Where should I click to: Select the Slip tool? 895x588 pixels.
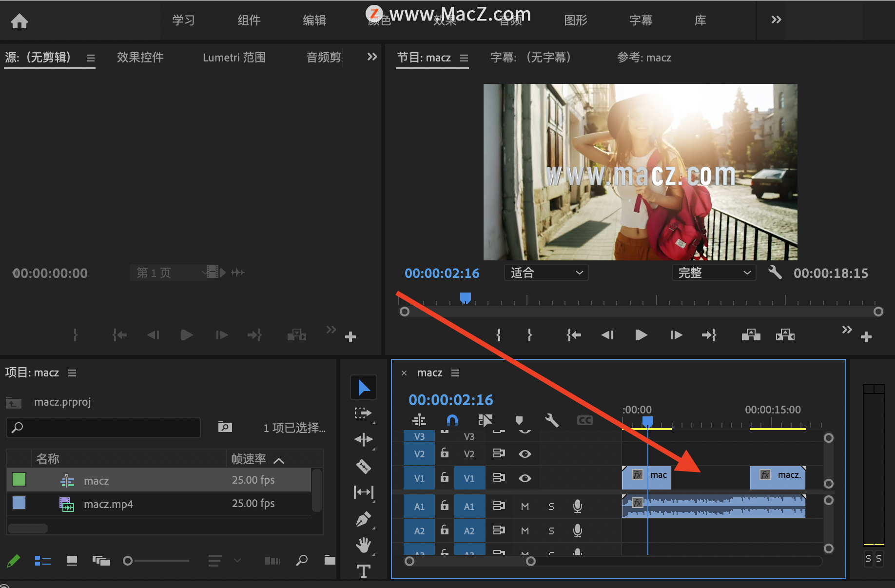(x=364, y=492)
